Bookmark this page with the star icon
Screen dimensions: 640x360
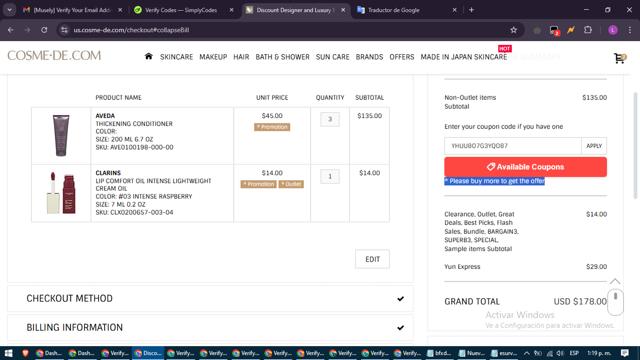click(513, 30)
